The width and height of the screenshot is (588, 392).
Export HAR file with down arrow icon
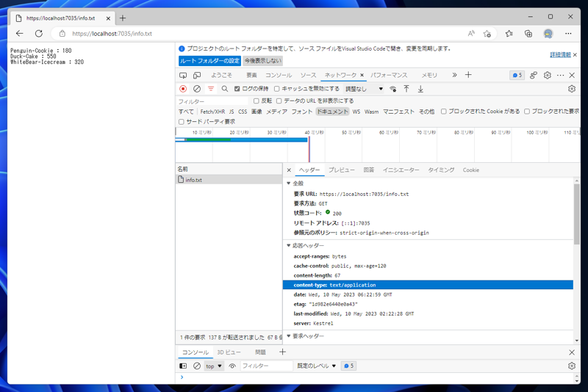pos(420,89)
